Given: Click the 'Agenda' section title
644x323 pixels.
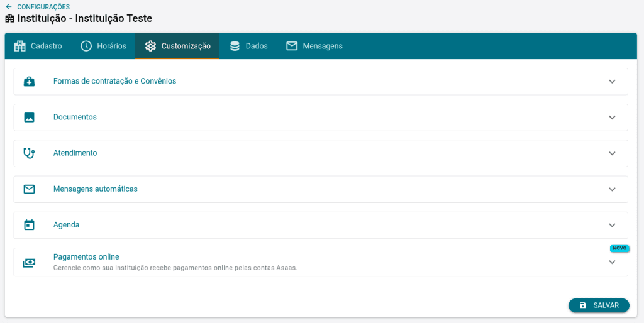Looking at the screenshot, I should click(67, 225).
